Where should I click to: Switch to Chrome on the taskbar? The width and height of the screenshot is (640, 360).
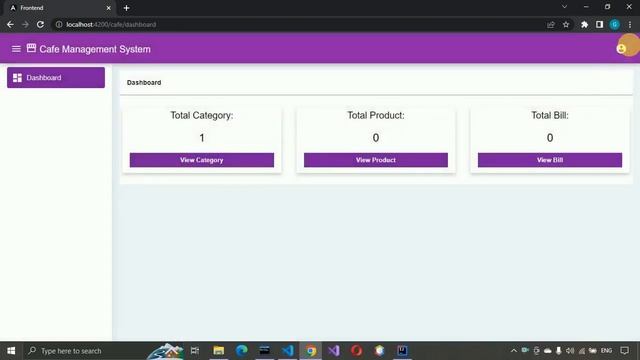[311, 351]
